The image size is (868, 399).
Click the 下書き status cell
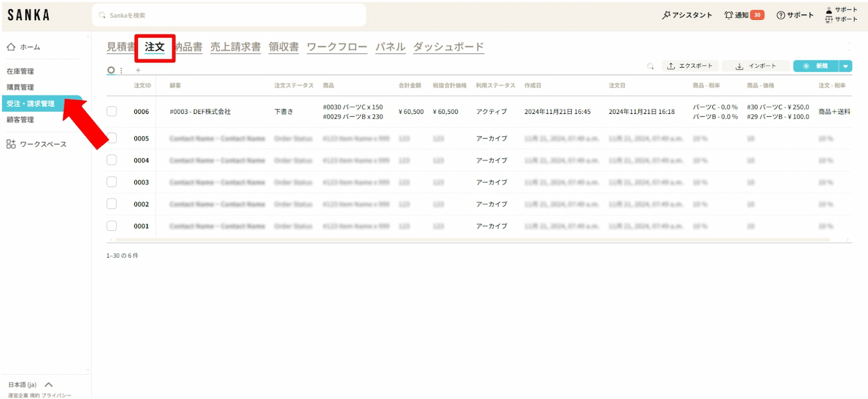click(x=284, y=112)
